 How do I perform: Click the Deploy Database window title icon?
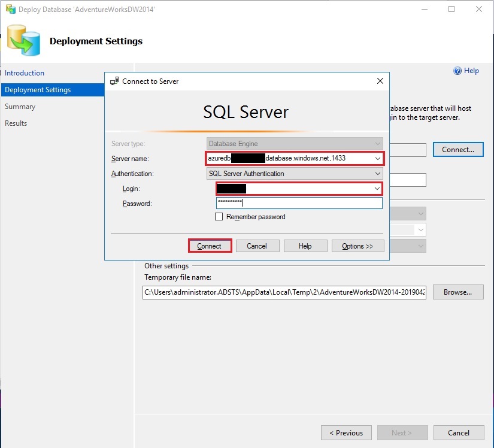(11, 9)
